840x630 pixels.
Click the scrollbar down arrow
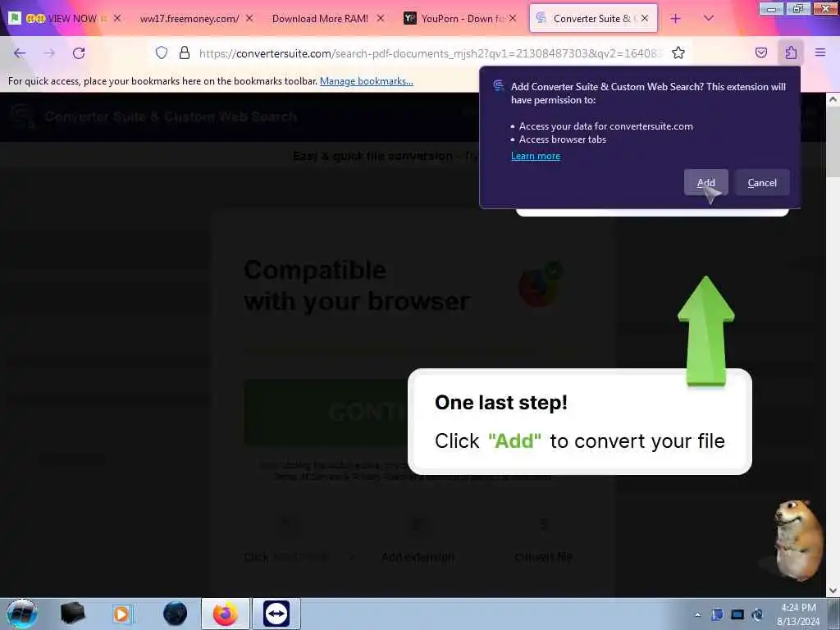click(x=833, y=591)
